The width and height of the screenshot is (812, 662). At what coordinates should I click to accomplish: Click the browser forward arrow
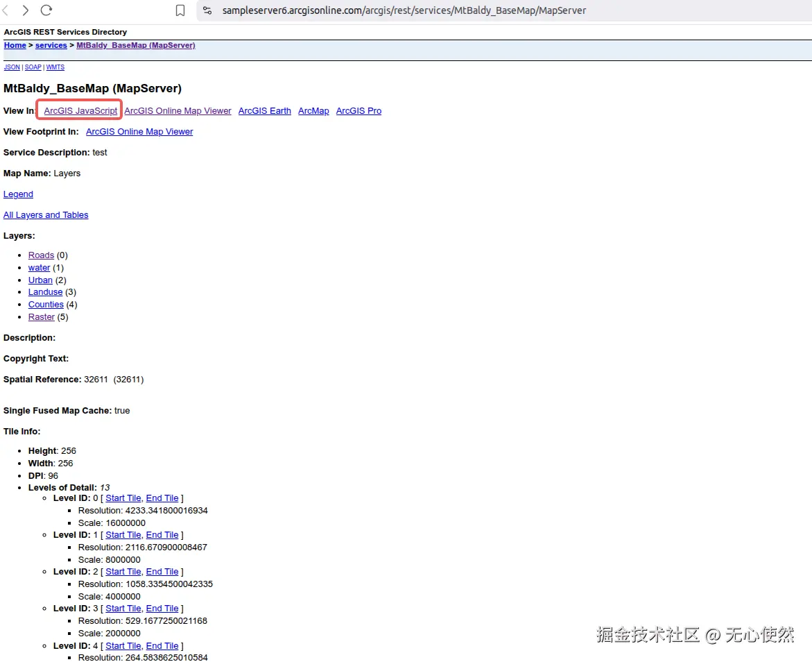click(x=26, y=10)
